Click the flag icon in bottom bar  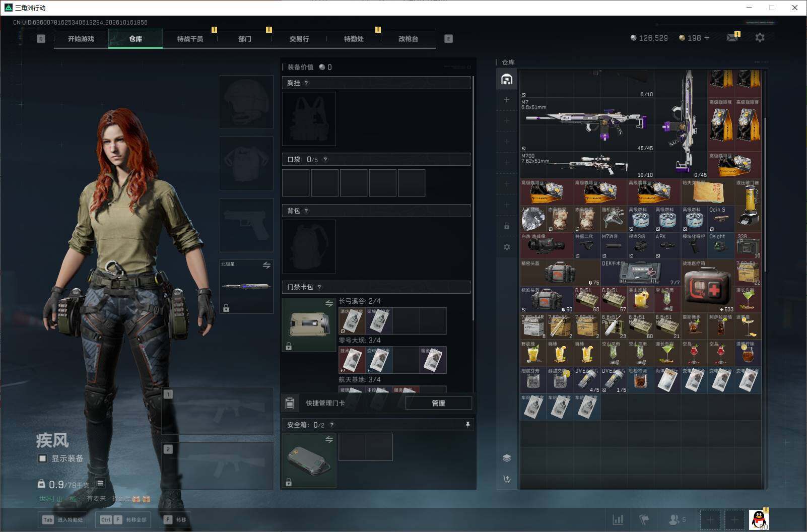coord(644,519)
